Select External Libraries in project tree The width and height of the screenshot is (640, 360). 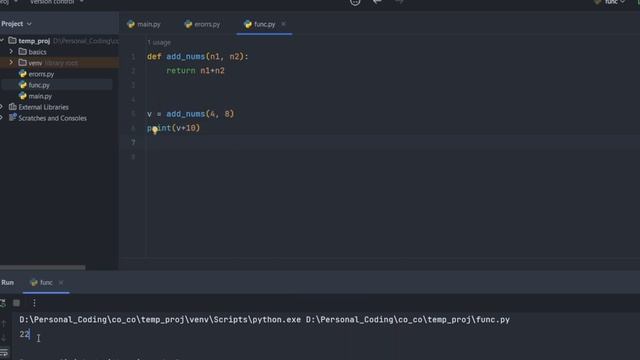point(43,107)
